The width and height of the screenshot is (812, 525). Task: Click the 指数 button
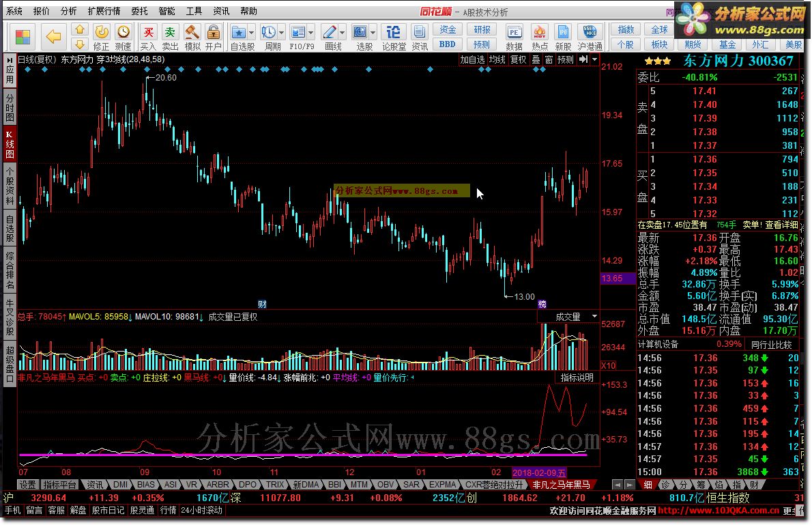pyautogui.click(x=626, y=29)
